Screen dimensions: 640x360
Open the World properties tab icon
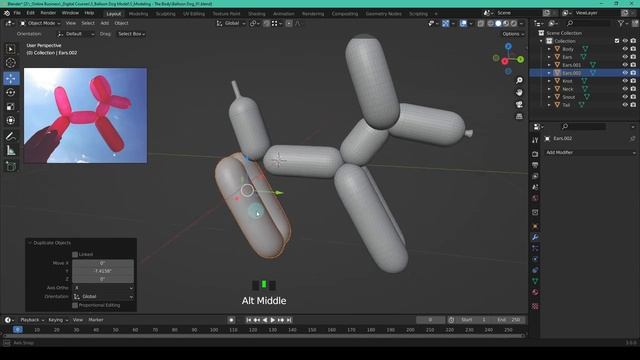click(x=535, y=198)
